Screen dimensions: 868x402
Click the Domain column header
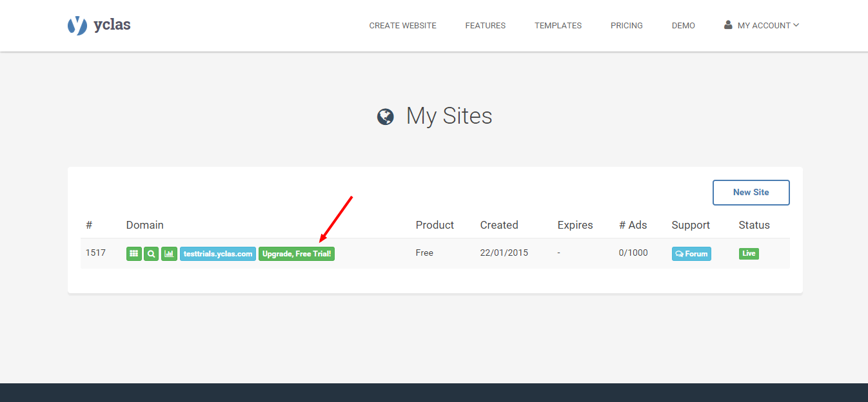(x=145, y=225)
